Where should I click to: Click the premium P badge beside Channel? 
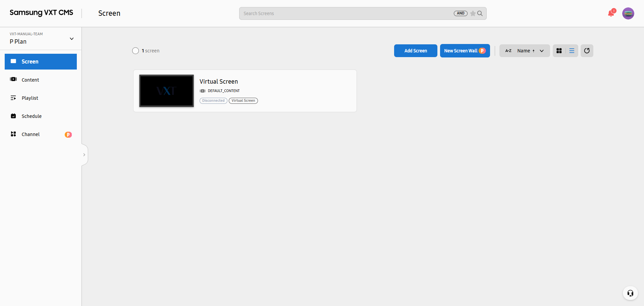click(68, 134)
